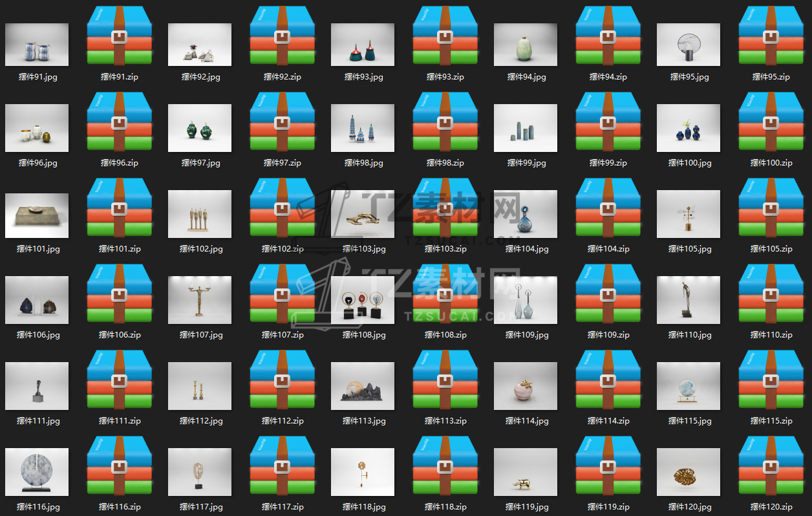Image resolution: width=812 pixels, height=516 pixels.
Task: Open the 摆件118.jpg image thumbnail
Action: click(x=363, y=472)
